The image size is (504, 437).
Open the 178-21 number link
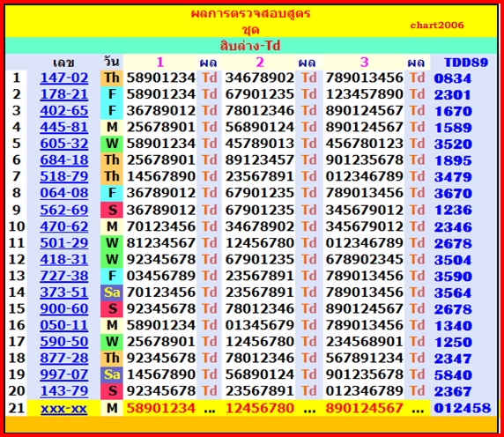[x=64, y=94]
